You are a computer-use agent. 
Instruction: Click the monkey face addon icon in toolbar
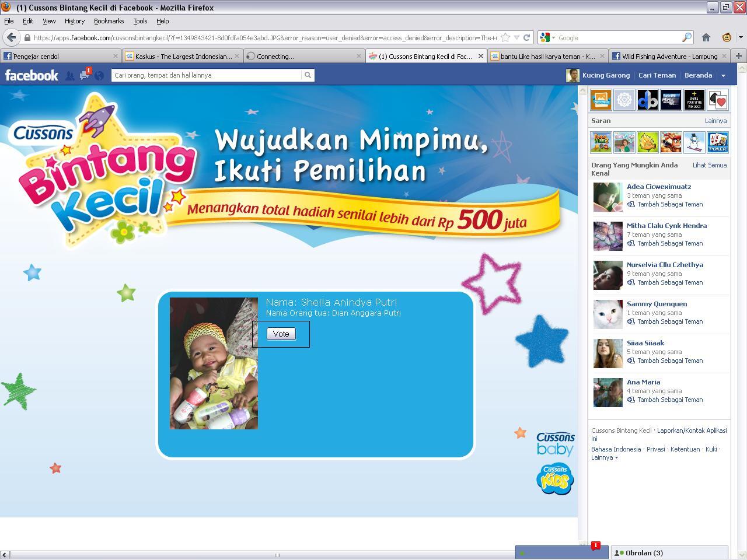point(727,37)
